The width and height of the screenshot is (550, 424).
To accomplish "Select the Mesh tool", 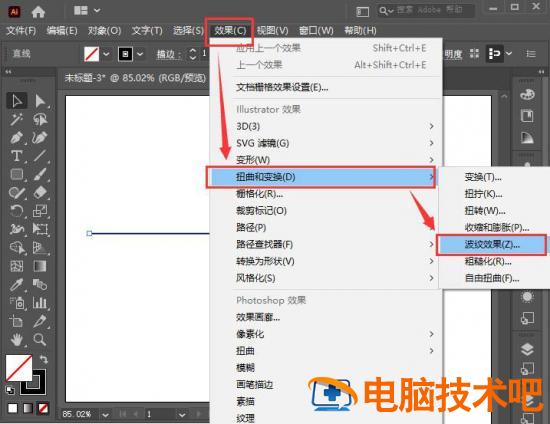I will (x=16, y=266).
